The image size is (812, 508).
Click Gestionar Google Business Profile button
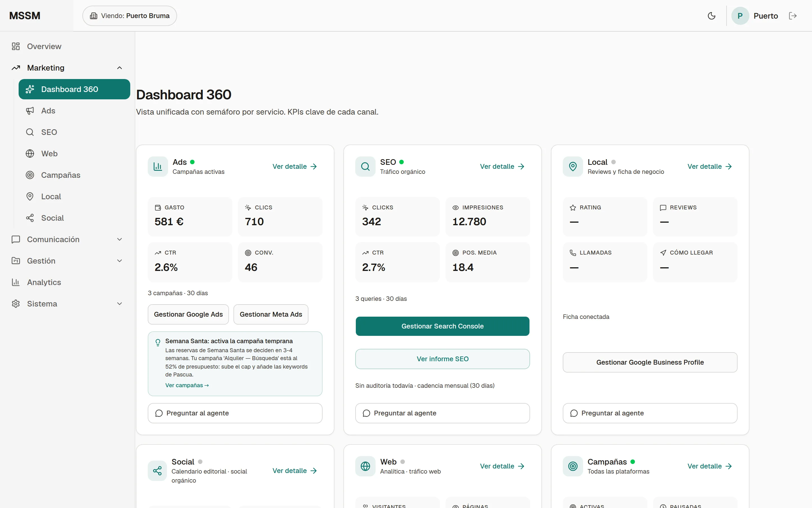pos(650,362)
